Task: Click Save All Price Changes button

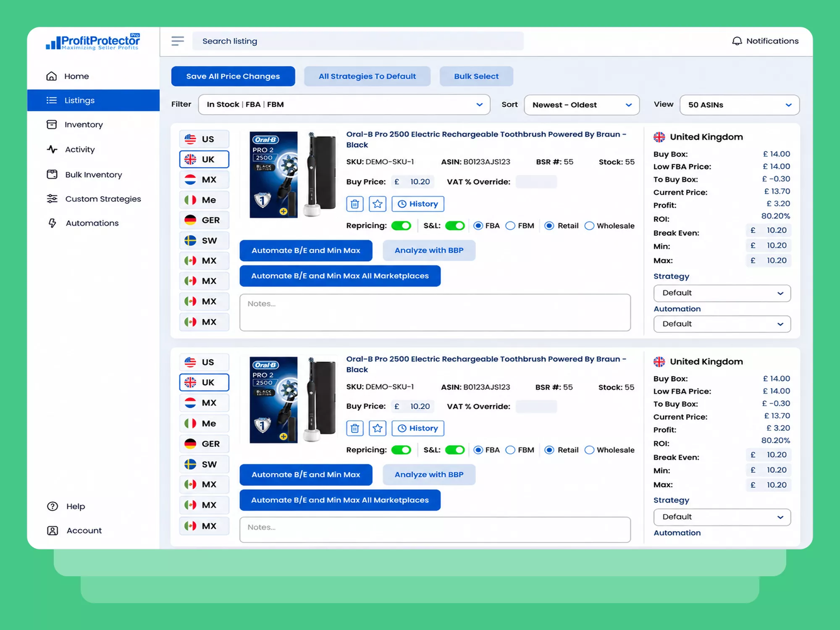Action: pos(233,76)
